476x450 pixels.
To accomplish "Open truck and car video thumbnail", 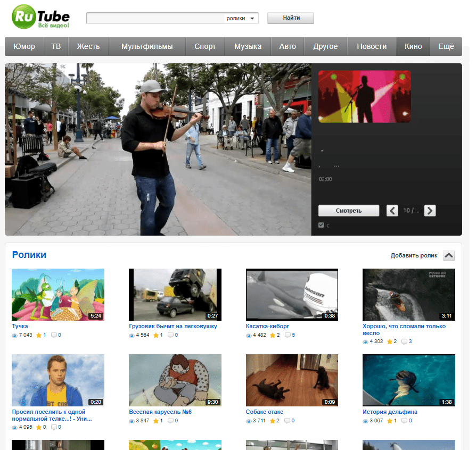I will 175,295.
